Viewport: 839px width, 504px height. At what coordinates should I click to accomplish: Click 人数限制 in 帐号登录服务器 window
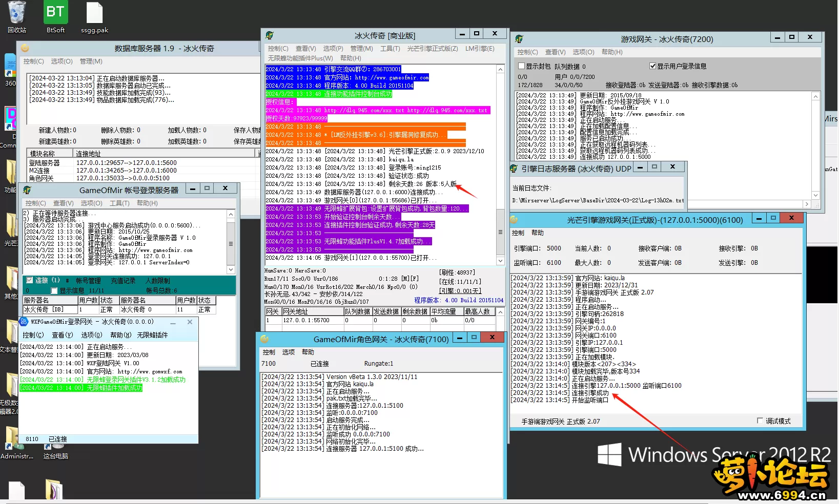(158, 281)
